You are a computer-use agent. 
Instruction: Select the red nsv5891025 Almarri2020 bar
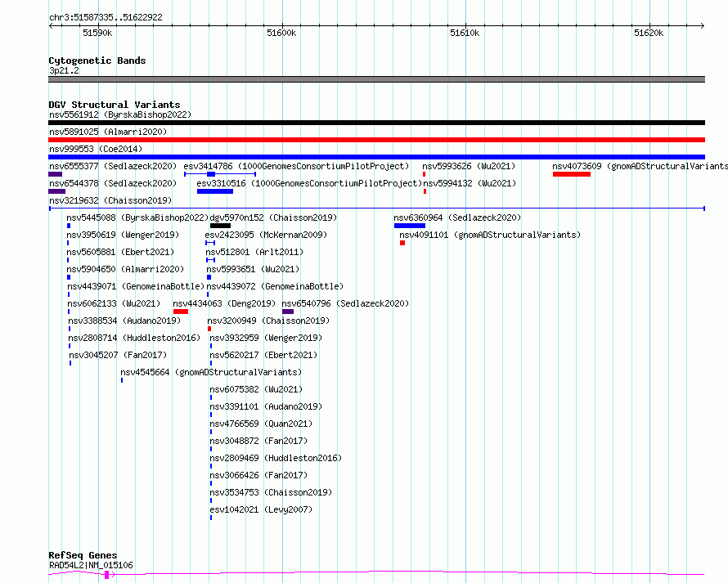pos(376,140)
